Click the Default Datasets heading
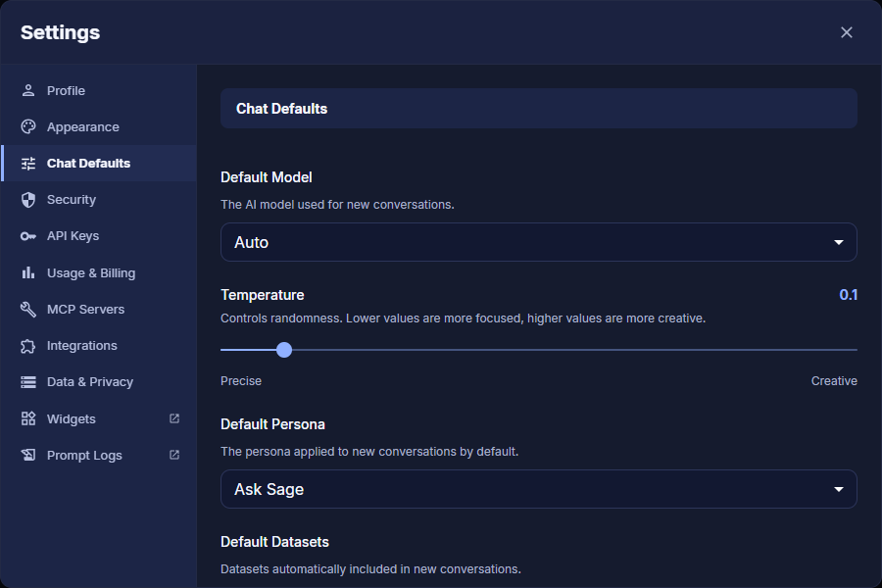Image resolution: width=882 pixels, height=588 pixels. point(274,542)
